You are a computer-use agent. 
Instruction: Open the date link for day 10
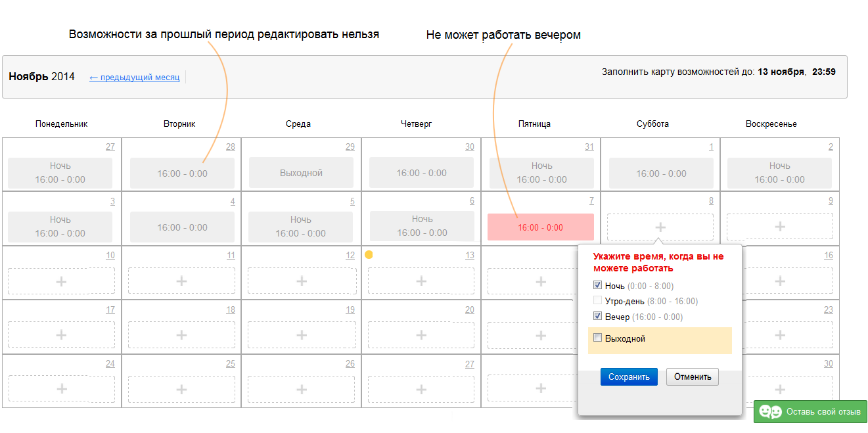(110, 256)
